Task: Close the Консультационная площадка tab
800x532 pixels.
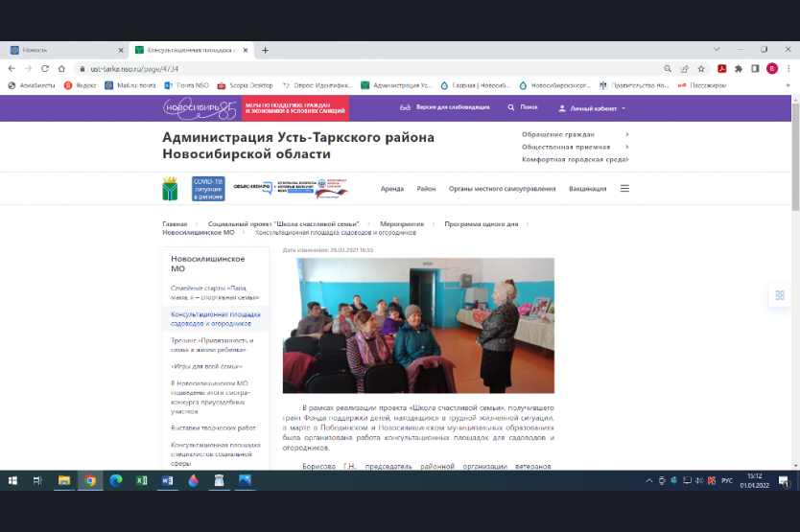Action: (x=246, y=50)
